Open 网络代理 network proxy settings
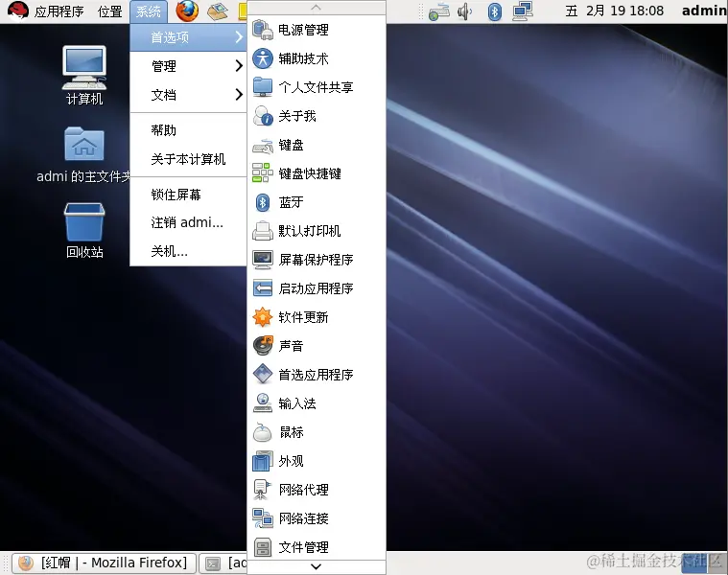Viewport: 728px width, 575px height. click(x=317, y=490)
